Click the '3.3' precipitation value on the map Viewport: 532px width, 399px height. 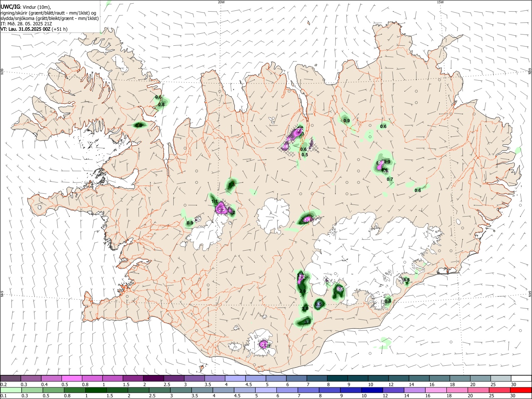[308, 322]
